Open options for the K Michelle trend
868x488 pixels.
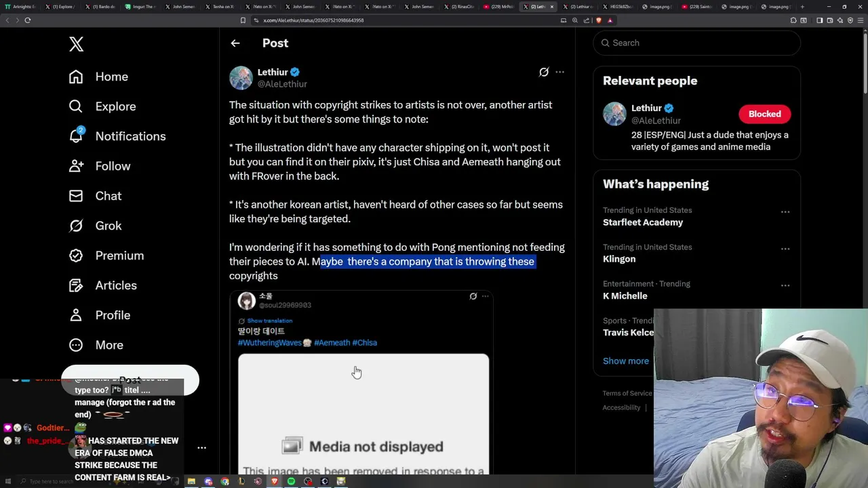[x=785, y=285]
